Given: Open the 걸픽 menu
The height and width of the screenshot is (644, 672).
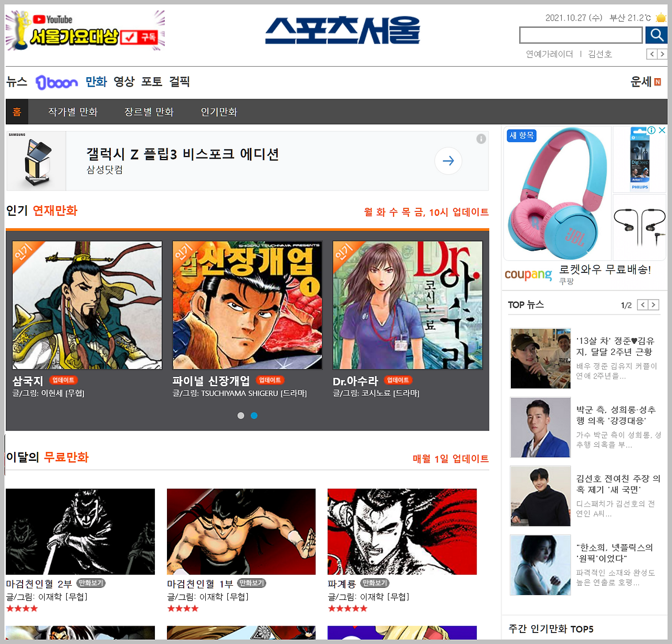Looking at the screenshot, I should coord(180,81).
